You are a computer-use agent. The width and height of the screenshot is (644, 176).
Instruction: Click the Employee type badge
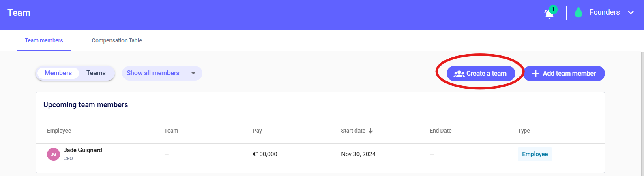[x=535, y=154]
